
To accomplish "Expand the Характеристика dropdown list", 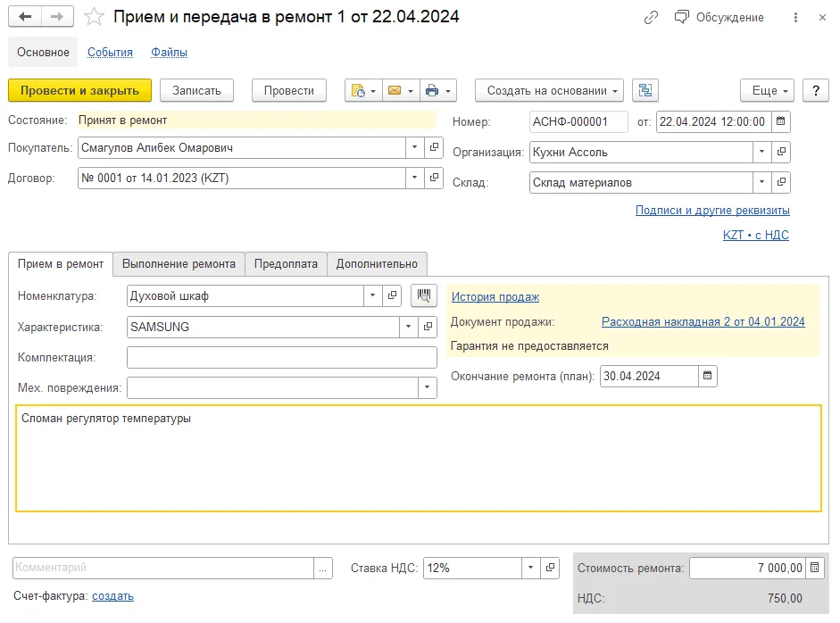I will [x=408, y=327].
